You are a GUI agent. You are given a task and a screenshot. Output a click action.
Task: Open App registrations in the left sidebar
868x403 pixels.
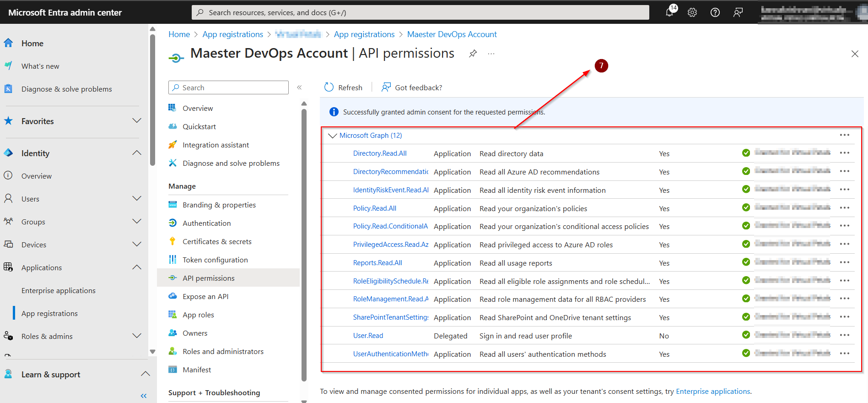pos(49,313)
